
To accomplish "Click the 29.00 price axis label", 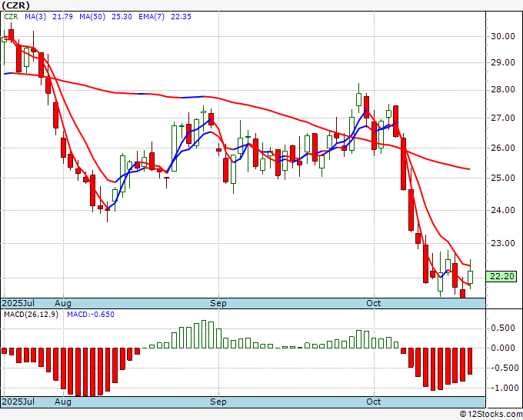I will tap(503, 63).
